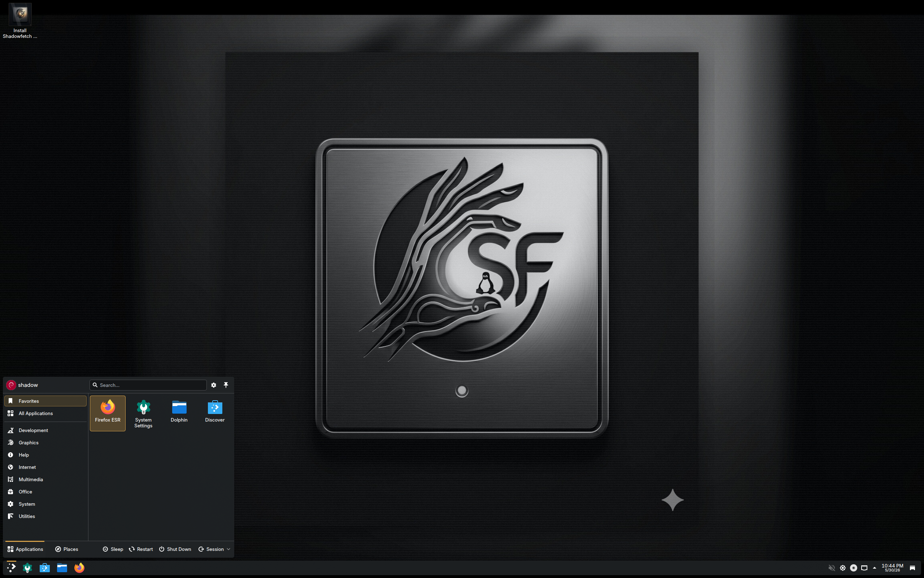
Task: Open the Office category
Action: (45, 492)
